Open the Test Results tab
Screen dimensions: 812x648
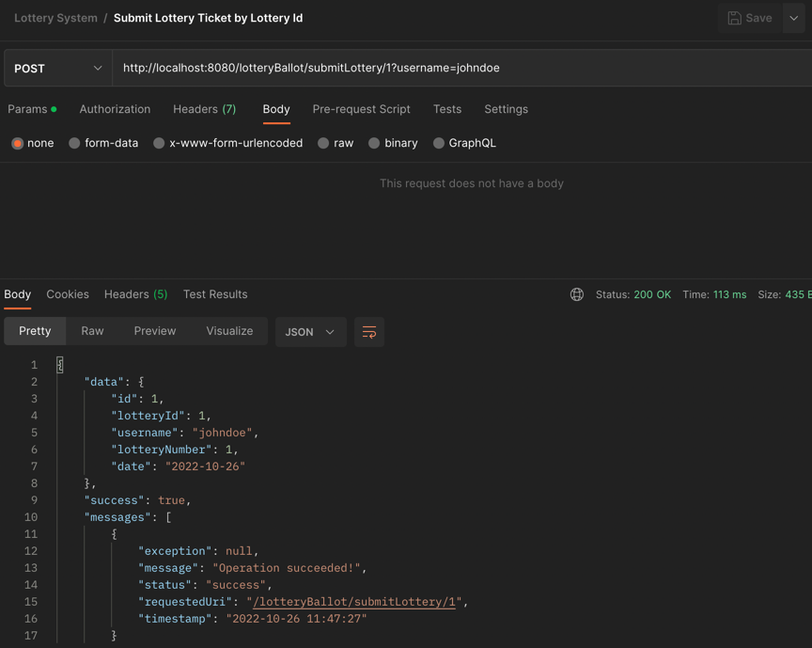[215, 294]
